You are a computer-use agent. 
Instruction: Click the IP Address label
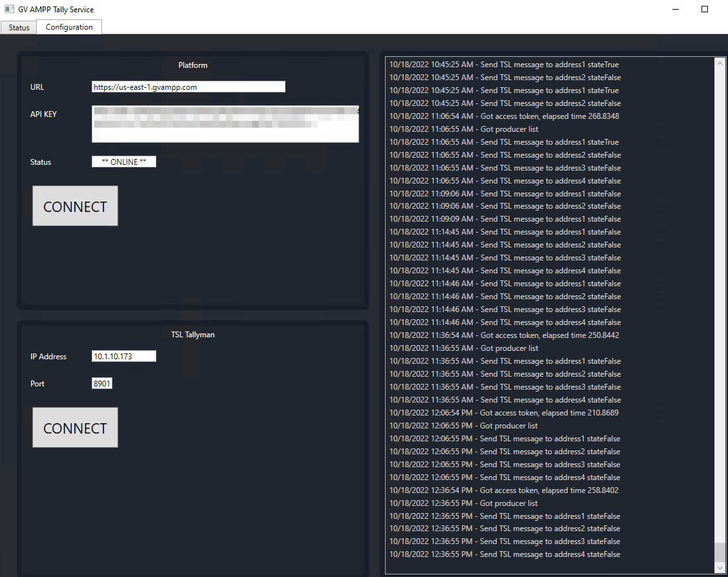tap(48, 356)
